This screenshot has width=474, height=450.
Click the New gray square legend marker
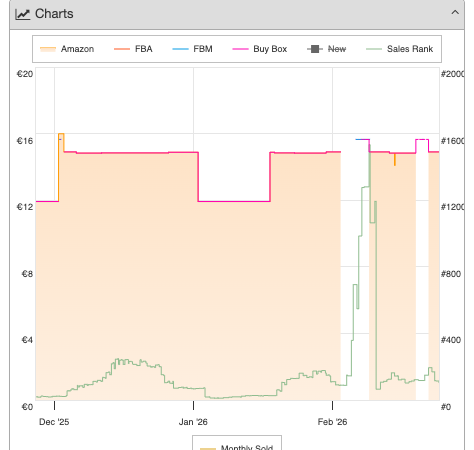[315, 49]
